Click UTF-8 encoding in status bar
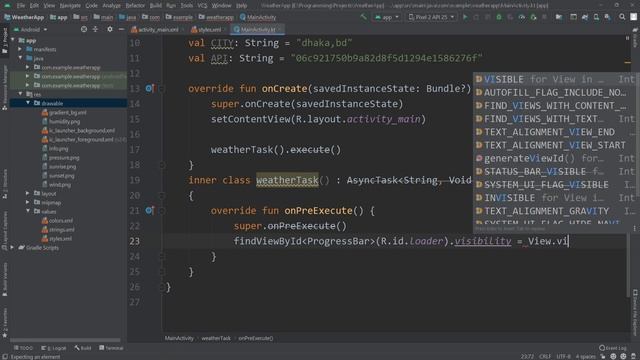The image size is (640, 360). [563, 356]
